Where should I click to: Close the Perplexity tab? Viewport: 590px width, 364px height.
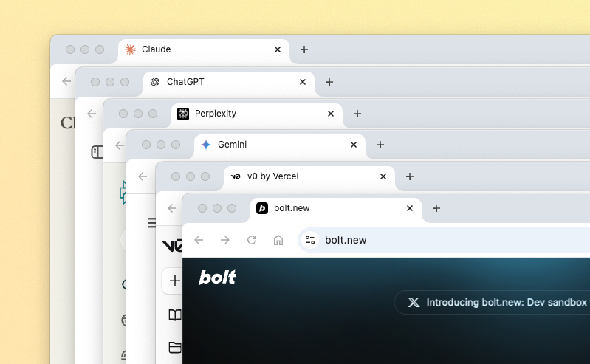[331, 114]
